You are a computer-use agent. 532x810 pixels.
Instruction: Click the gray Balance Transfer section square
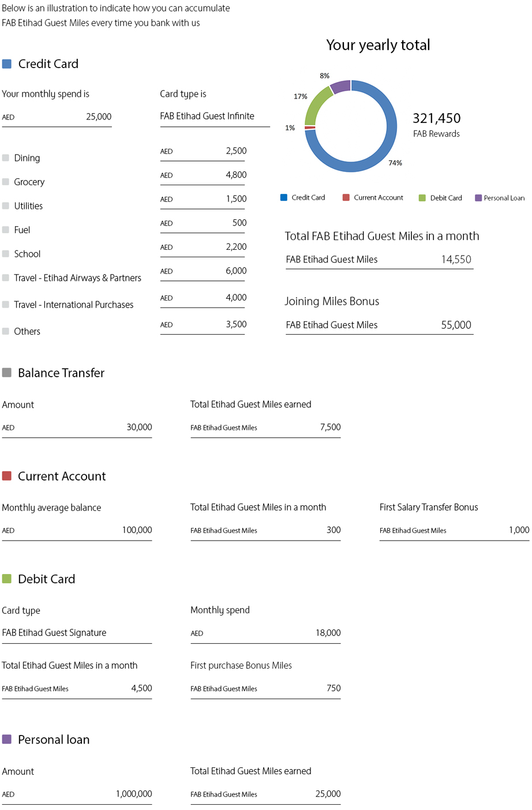(7, 373)
